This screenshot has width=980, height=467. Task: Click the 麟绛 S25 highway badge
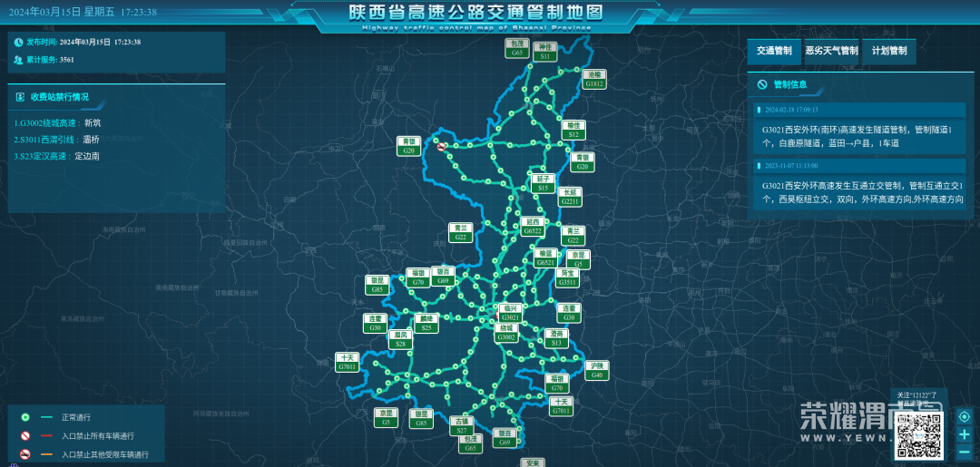(x=426, y=324)
